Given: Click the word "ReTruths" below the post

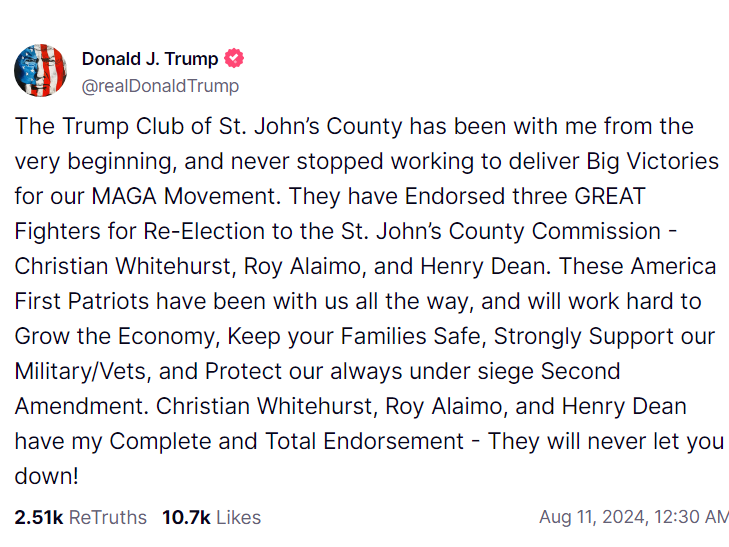Looking at the screenshot, I should (108, 517).
